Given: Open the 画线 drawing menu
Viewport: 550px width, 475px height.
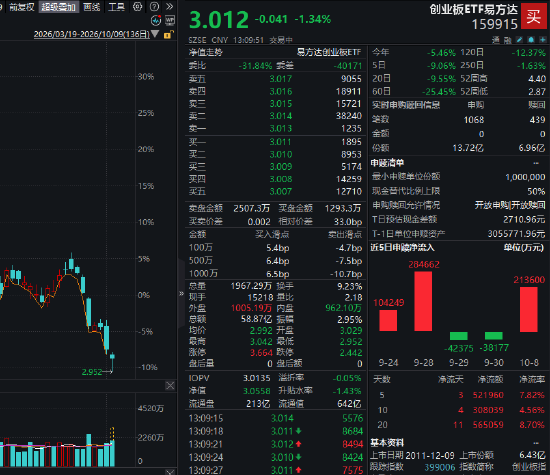Looking at the screenshot, I should [92, 7].
